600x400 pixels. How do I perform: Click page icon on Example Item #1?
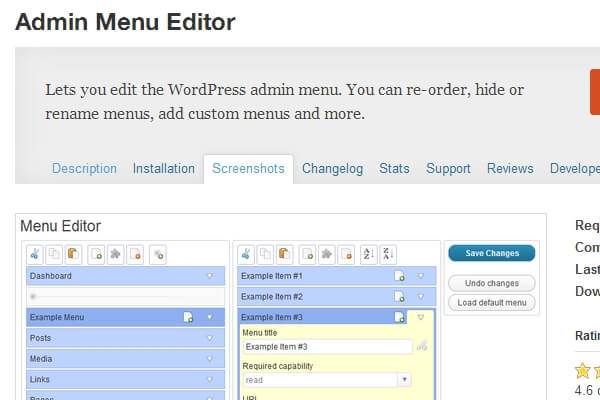point(398,276)
